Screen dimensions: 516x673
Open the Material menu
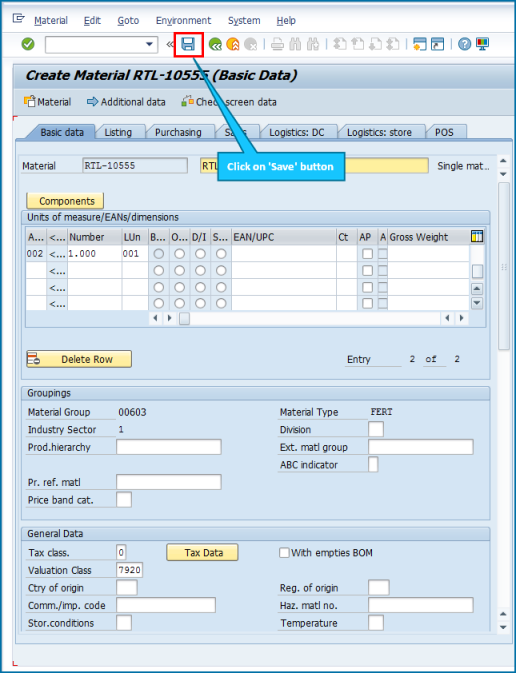(51, 21)
